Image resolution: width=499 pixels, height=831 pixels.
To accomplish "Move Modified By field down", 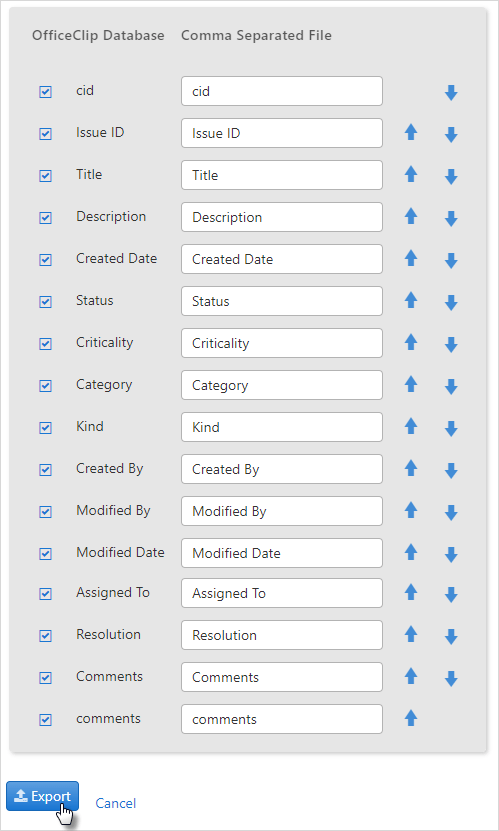I will pos(451,512).
